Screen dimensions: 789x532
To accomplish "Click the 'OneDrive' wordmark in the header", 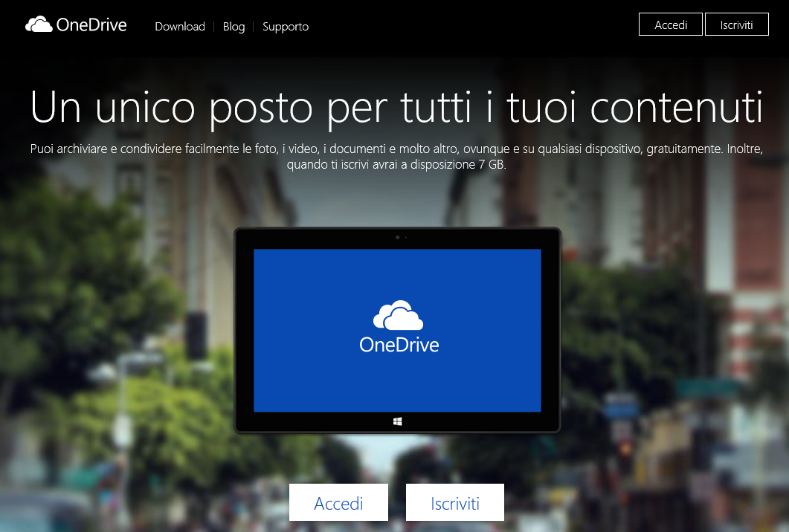I will point(91,25).
